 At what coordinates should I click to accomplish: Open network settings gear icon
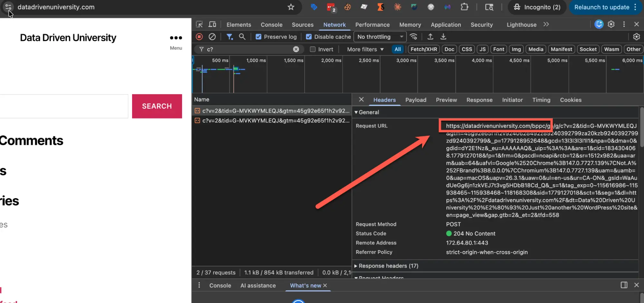636,37
